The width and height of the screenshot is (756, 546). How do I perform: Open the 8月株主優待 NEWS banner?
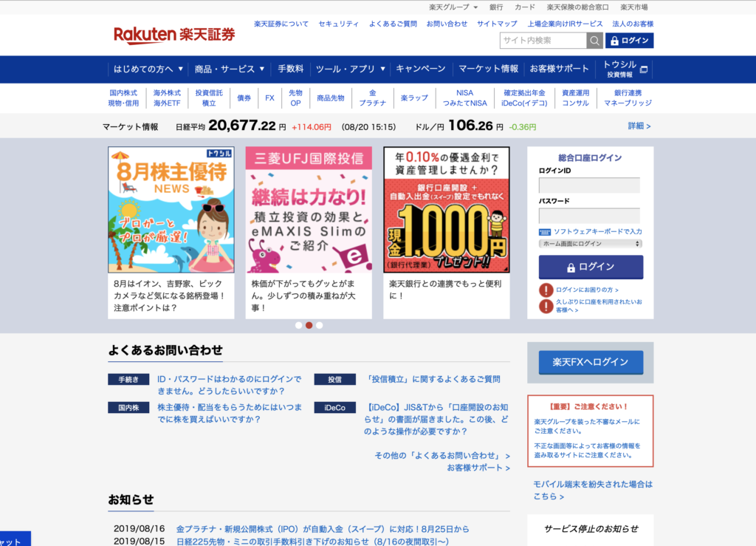tap(171, 210)
